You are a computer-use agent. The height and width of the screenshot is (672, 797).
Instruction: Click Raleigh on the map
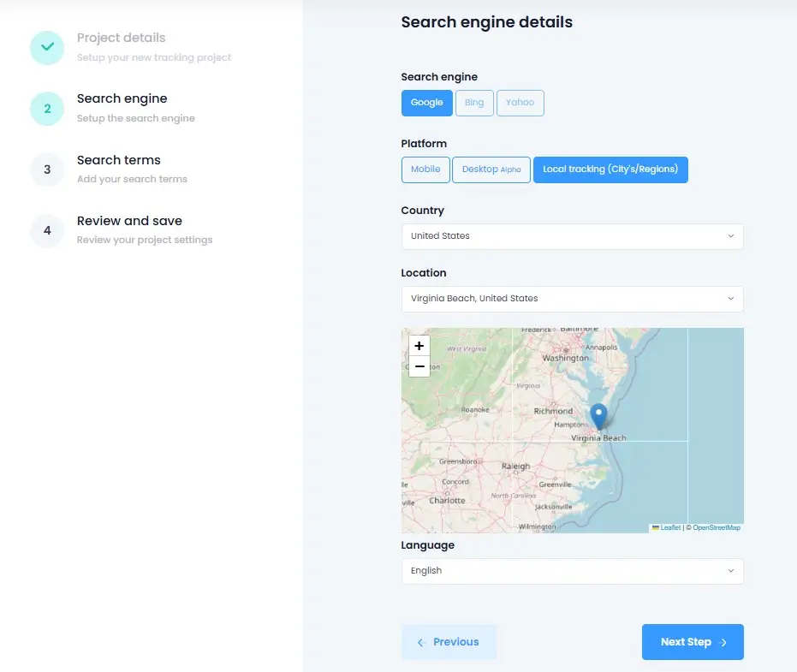(515, 467)
